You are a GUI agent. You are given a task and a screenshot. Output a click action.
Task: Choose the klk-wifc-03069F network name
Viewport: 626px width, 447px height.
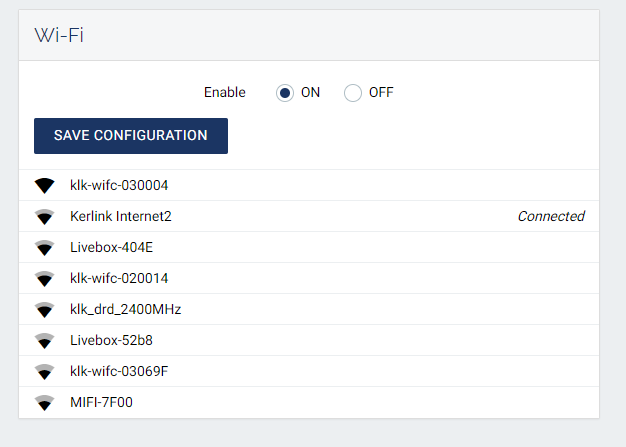point(119,371)
